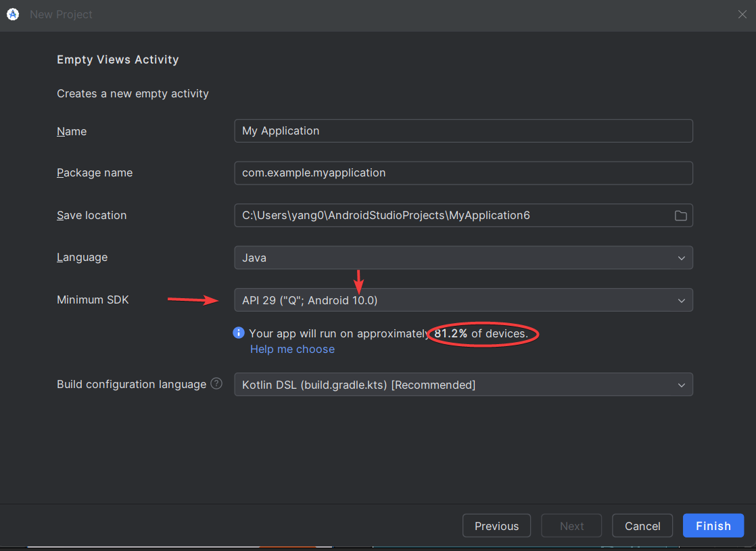Expand Language list using its chevron arrow

pos(681,258)
